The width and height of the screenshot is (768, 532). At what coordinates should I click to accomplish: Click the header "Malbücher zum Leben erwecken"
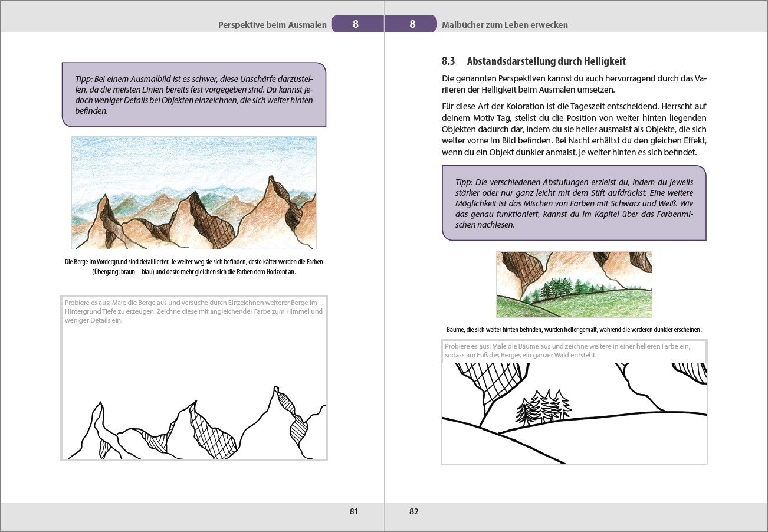tap(504, 25)
